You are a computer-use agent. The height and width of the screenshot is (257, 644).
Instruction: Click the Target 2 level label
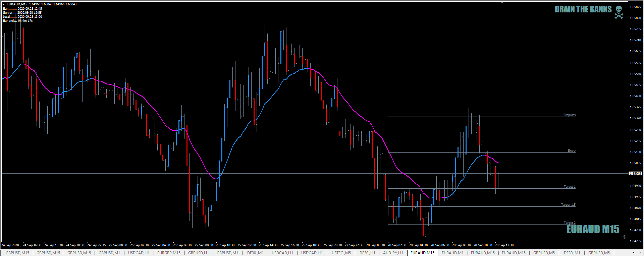click(x=570, y=223)
